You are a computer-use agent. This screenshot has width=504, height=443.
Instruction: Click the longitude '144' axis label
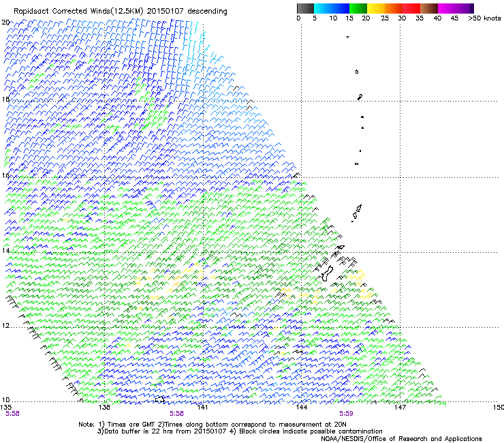[x=301, y=408]
